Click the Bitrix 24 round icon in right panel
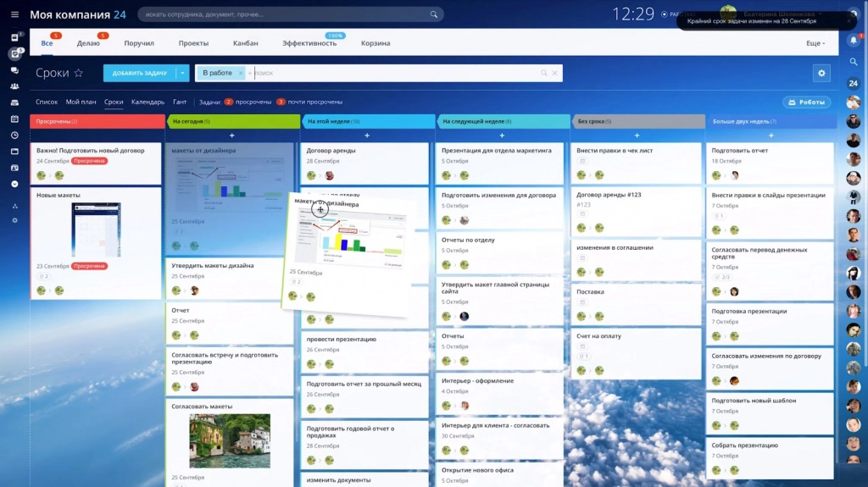868x487 pixels. (854, 83)
